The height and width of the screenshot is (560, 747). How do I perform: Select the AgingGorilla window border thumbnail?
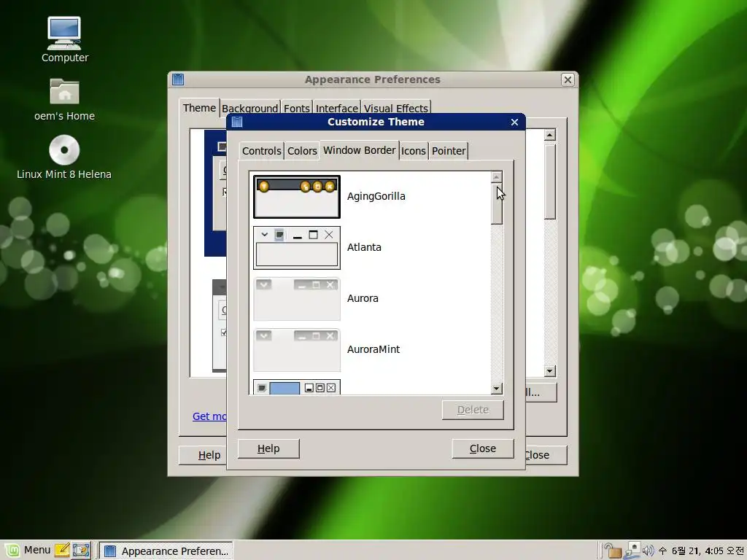(x=297, y=197)
